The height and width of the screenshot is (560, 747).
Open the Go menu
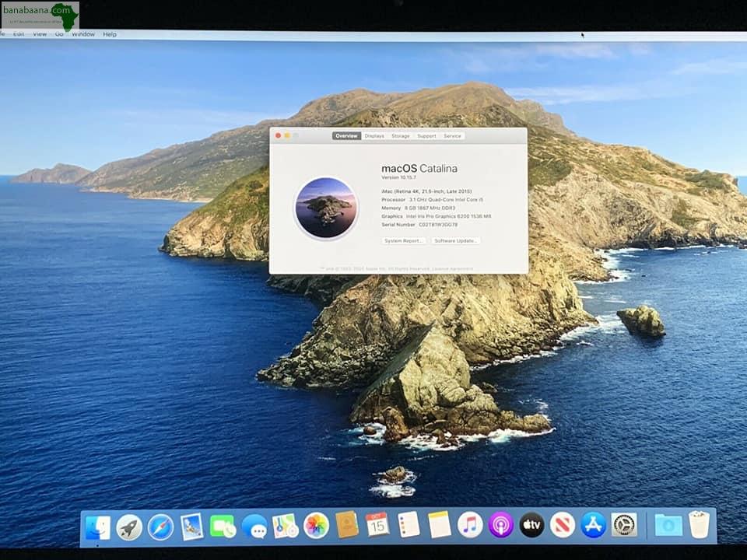tap(59, 34)
